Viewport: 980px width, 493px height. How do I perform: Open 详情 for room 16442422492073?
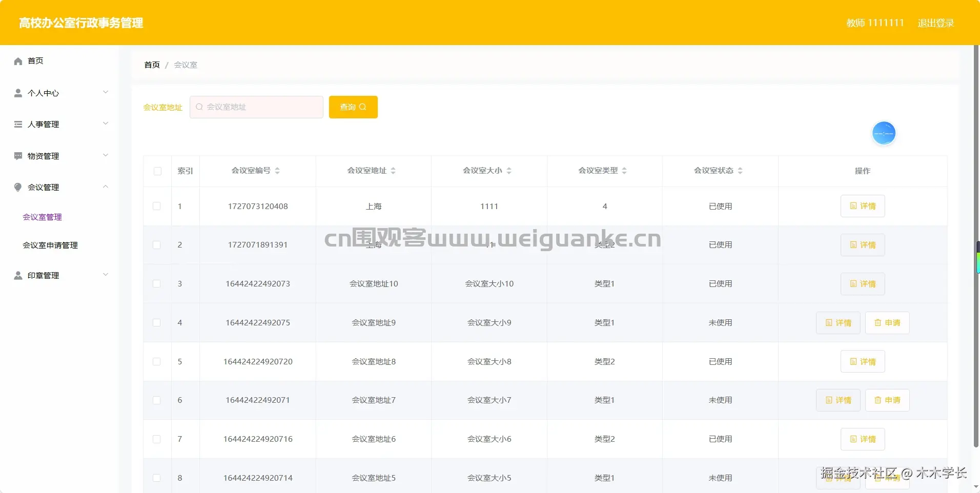[x=863, y=284]
